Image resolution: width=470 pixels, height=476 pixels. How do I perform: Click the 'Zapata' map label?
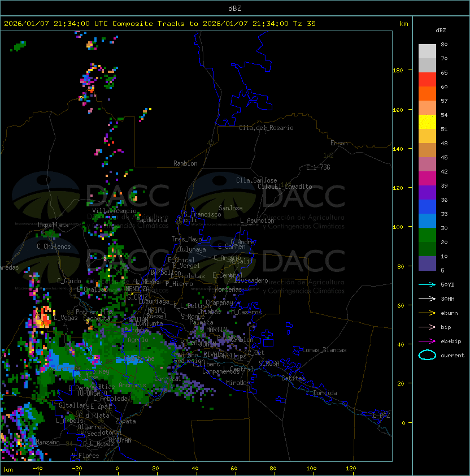125,421
